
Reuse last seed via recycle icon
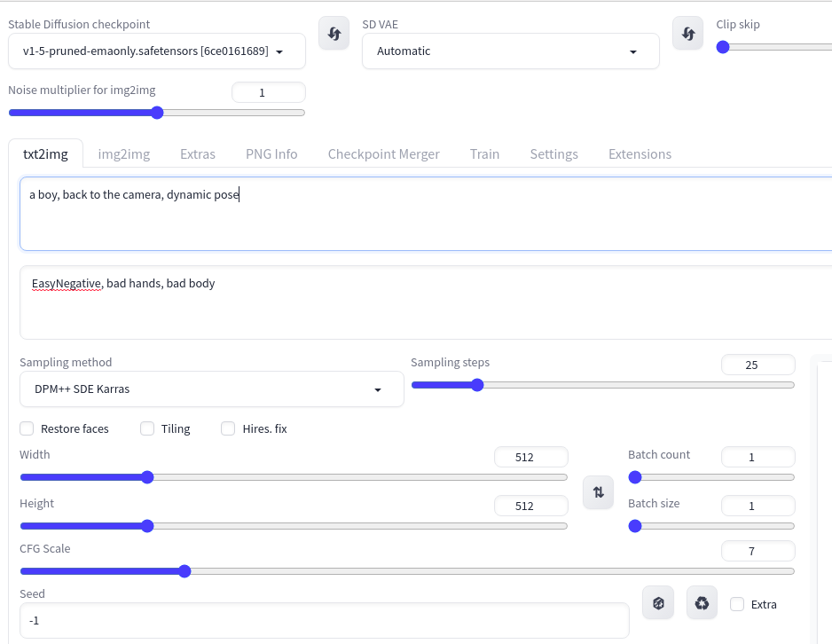point(702,603)
